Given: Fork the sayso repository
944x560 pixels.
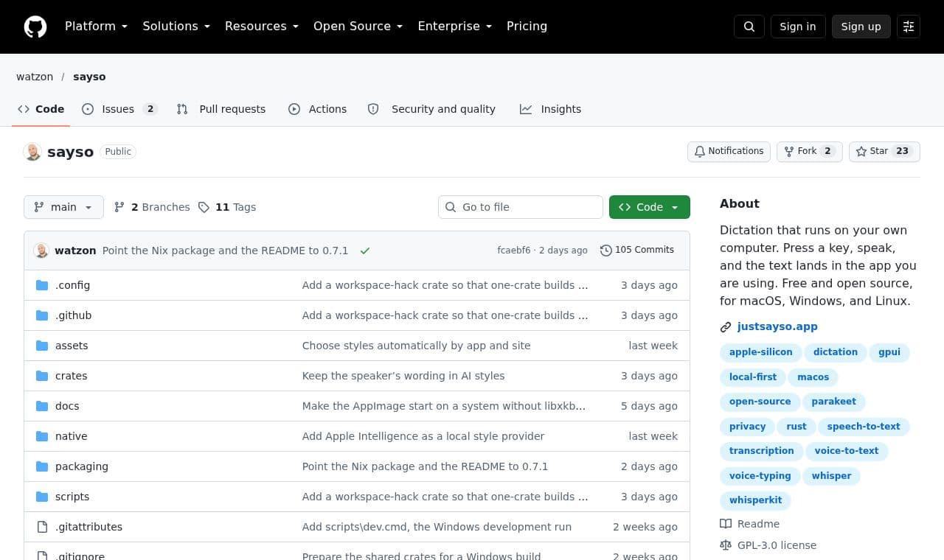Looking at the screenshot, I should [809, 151].
